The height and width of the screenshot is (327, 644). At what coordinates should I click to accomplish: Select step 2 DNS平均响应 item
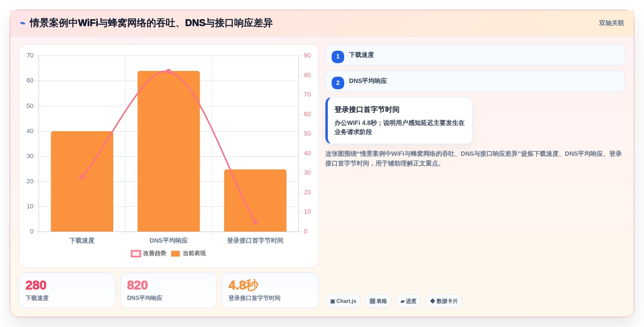click(475, 81)
